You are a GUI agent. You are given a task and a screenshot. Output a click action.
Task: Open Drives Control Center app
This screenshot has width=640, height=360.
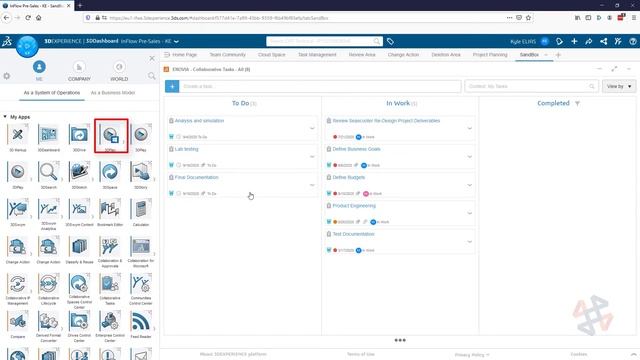[x=79, y=321]
